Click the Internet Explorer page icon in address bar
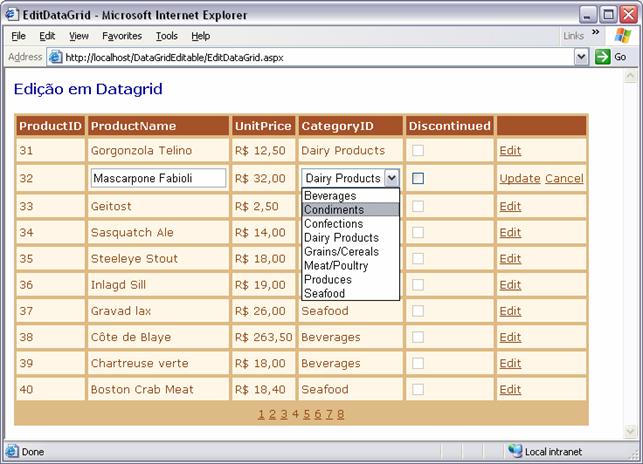 click(x=55, y=57)
